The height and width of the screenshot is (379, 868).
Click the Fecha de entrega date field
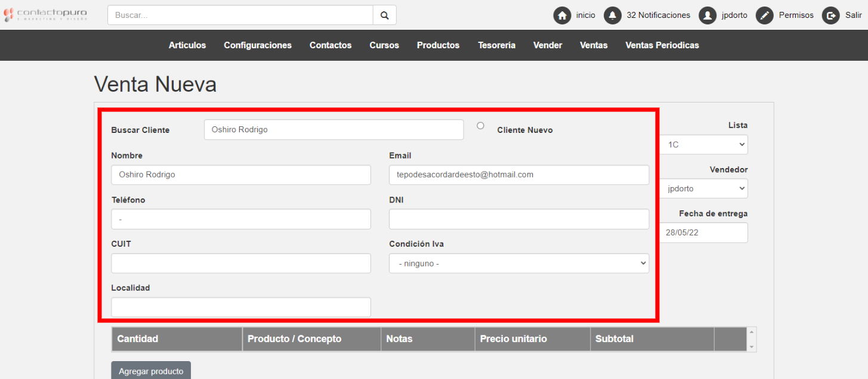tap(704, 233)
